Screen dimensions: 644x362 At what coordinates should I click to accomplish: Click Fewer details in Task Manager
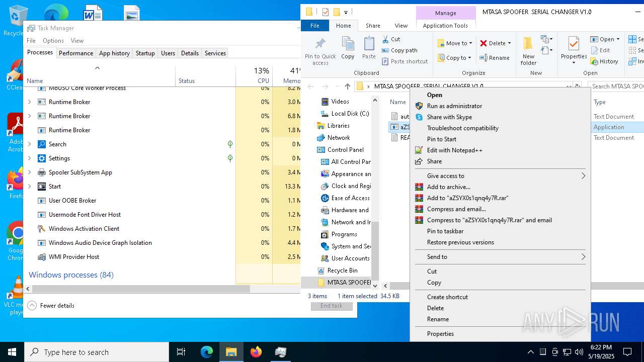coord(51,306)
